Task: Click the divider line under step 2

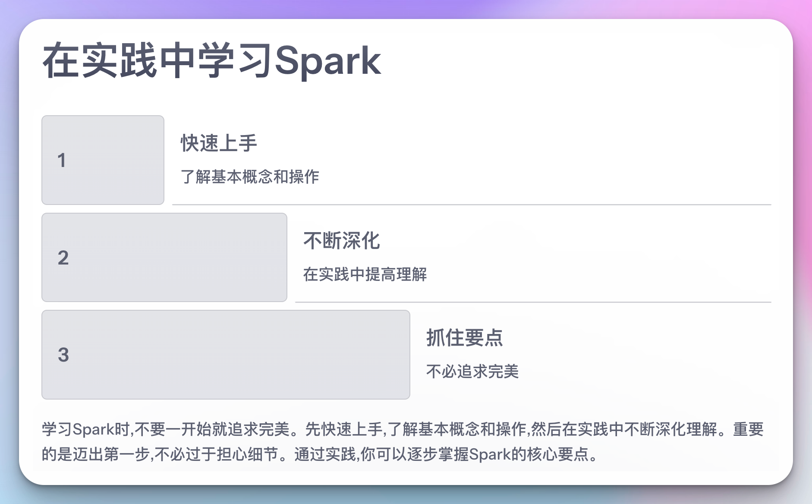Action: click(x=533, y=302)
